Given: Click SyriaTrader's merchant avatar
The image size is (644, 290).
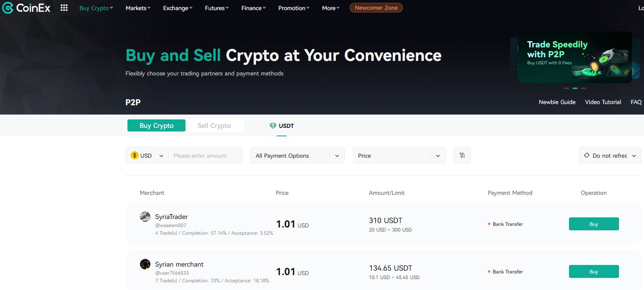Looking at the screenshot, I should (145, 217).
